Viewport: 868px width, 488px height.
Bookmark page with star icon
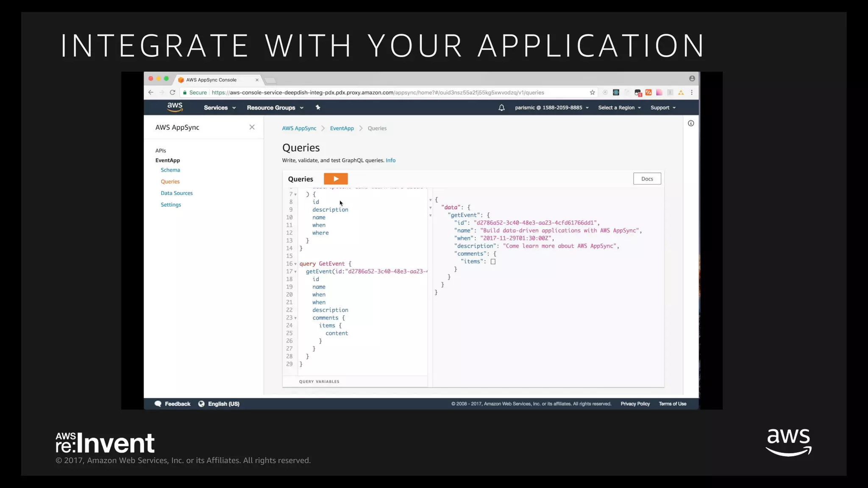[592, 92]
